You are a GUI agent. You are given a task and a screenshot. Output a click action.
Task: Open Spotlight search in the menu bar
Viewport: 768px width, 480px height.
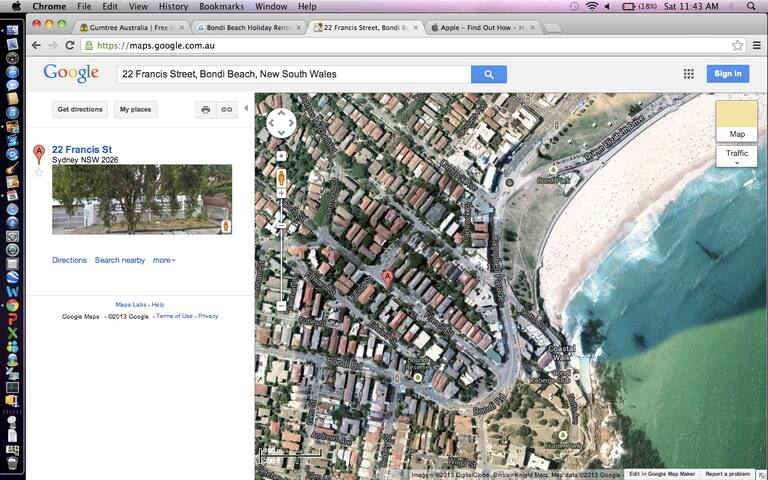pyautogui.click(x=751, y=6)
